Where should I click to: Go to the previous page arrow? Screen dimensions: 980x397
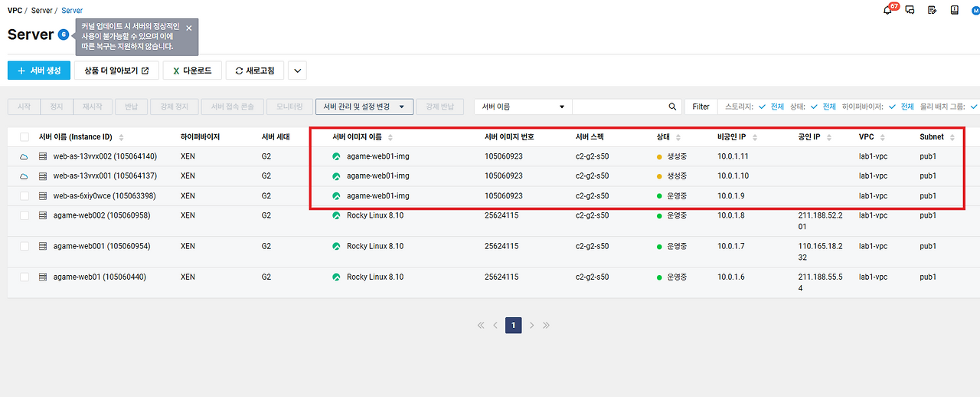click(495, 325)
